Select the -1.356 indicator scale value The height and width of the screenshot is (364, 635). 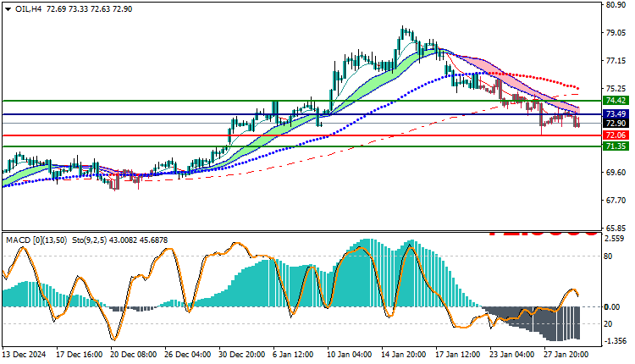point(615,341)
